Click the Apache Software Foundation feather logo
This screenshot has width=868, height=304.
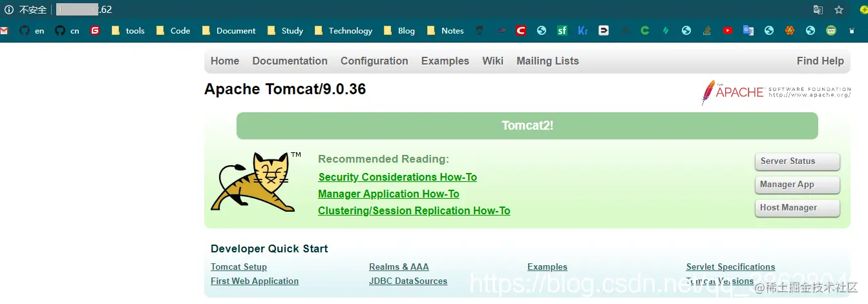tap(776, 92)
